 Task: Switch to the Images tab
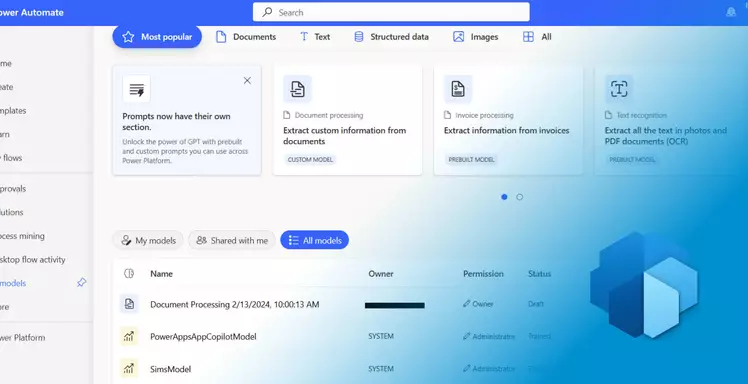pyautogui.click(x=475, y=37)
